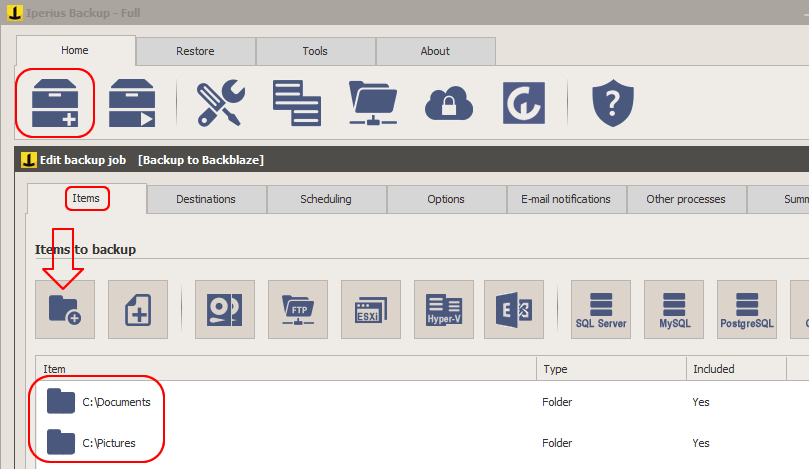Open the E-mail notifications tab

coord(566,199)
